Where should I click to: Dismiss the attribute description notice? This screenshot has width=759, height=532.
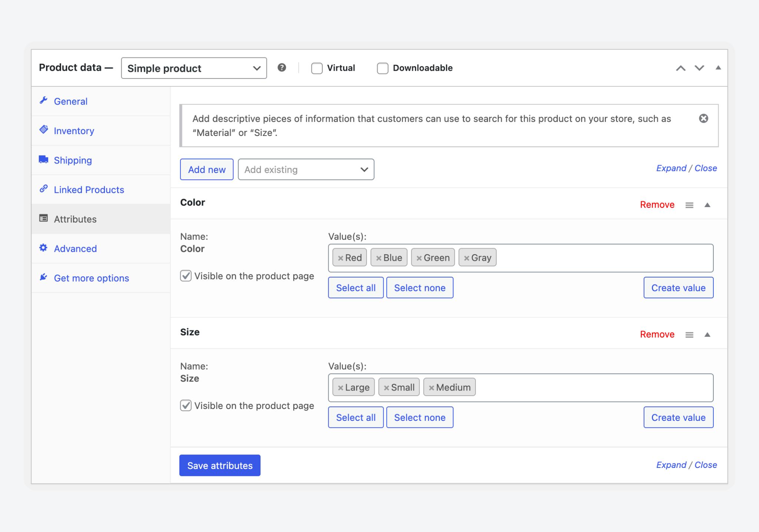click(703, 118)
